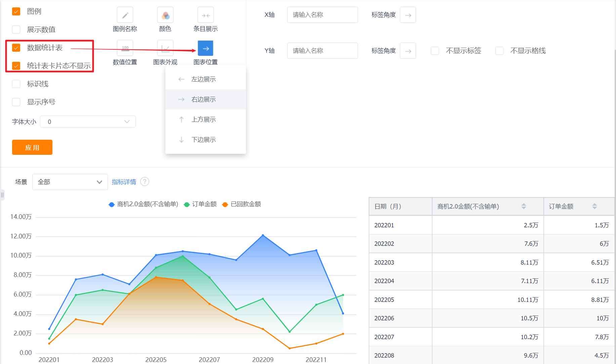Check the 不显示格线 checkbox
Image resolution: width=616 pixels, height=364 pixels.
[499, 51]
